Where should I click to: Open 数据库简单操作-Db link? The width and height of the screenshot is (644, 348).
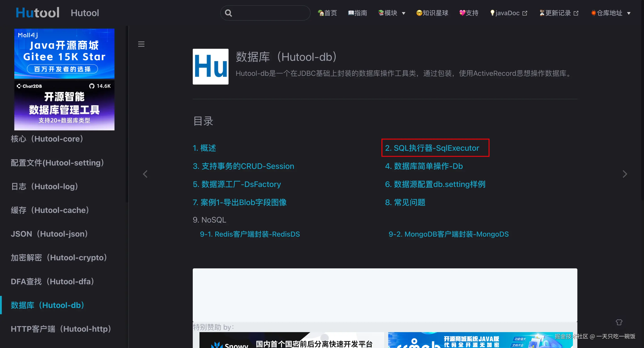pos(424,166)
